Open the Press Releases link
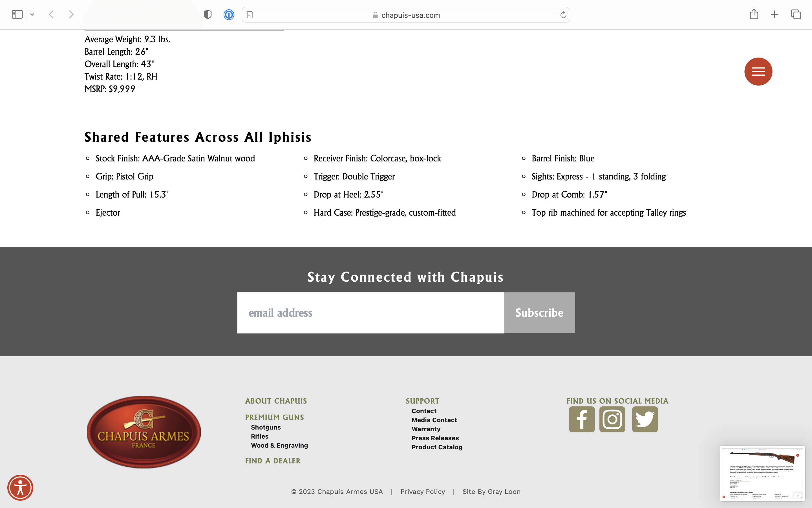The width and height of the screenshot is (812, 508). pyautogui.click(x=435, y=438)
